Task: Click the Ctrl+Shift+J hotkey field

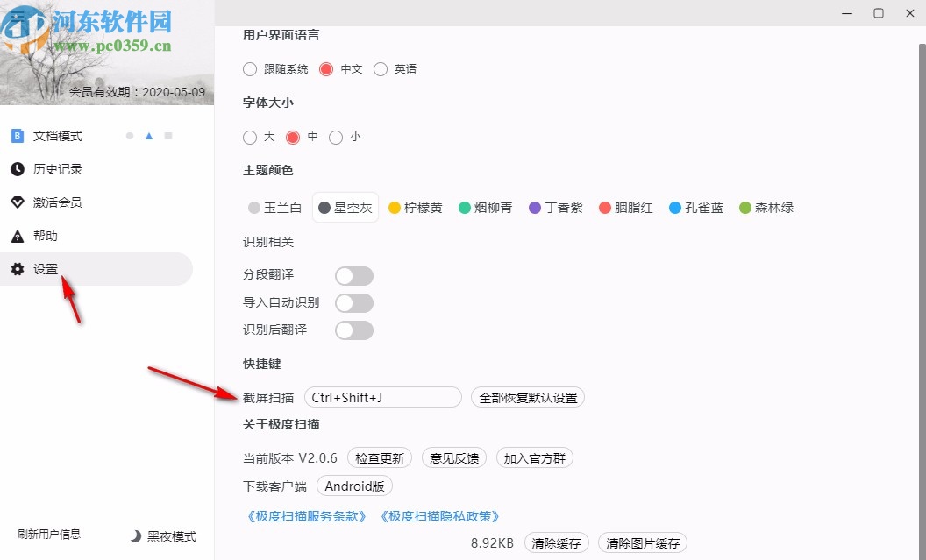Action: click(382, 397)
